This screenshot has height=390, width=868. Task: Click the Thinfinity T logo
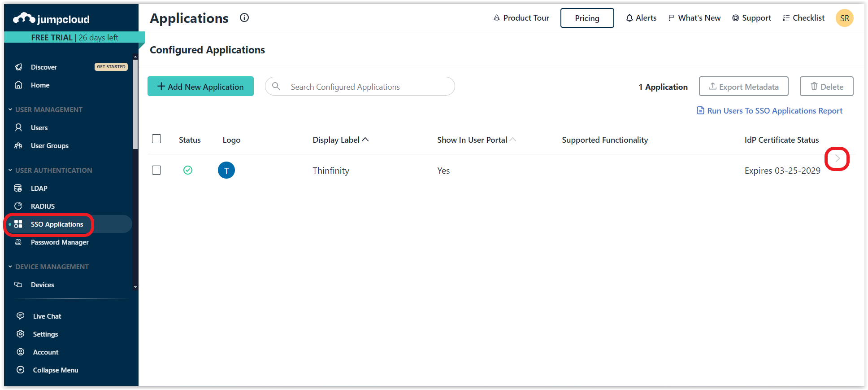[226, 170]
